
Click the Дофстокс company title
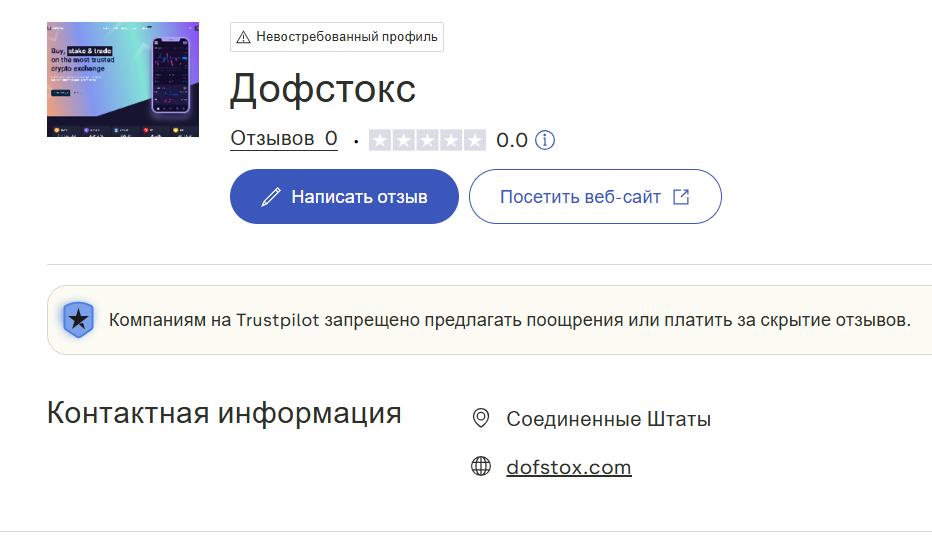coord(323,90)
